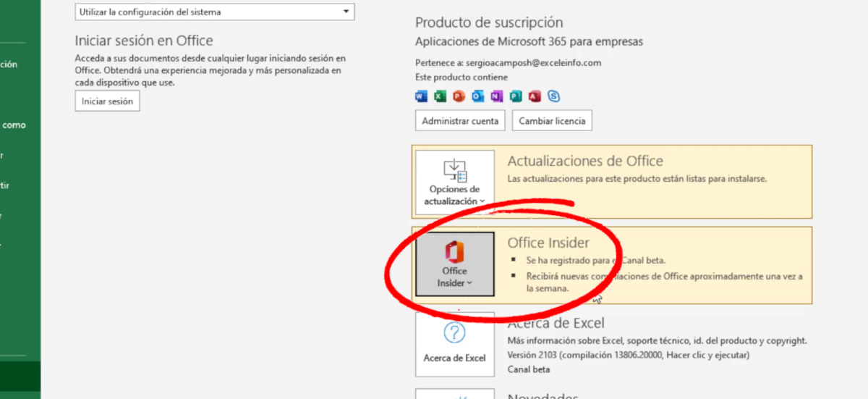Click the Office Insider heading text
The image size is (868, 399).
click(x=548, y=243)
